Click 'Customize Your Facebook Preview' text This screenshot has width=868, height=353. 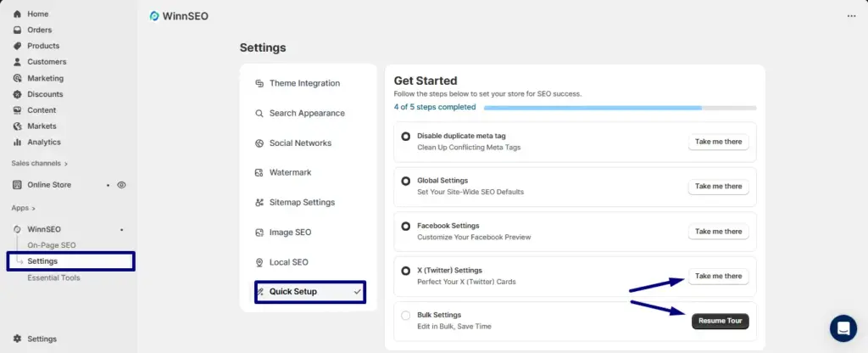[474, 238]
